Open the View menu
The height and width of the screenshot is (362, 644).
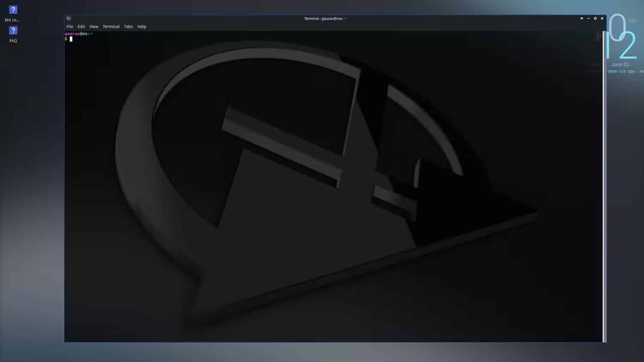(94, 27)
